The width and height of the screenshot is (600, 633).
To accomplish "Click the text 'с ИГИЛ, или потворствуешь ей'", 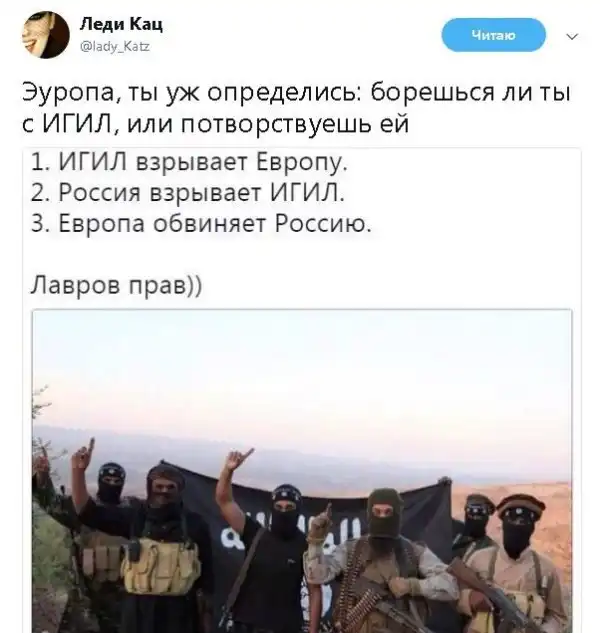I will (216, 124).
